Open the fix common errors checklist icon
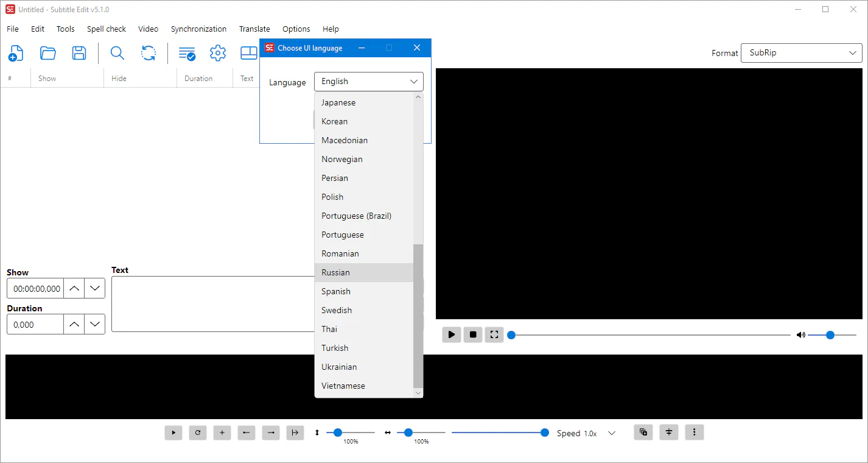The height and width of the screenshot is (463, 868). click(187, 54)
